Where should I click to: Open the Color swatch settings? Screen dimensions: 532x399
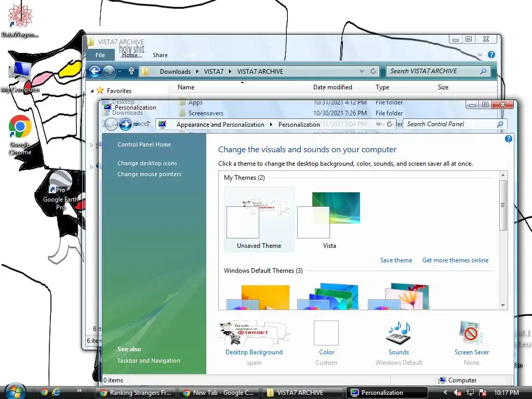pos(326,343)
